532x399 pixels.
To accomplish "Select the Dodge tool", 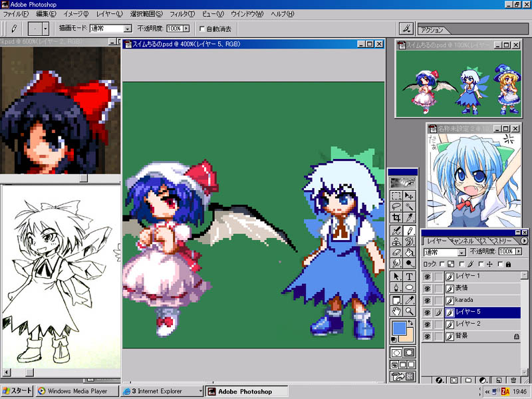I will point(409,263).
